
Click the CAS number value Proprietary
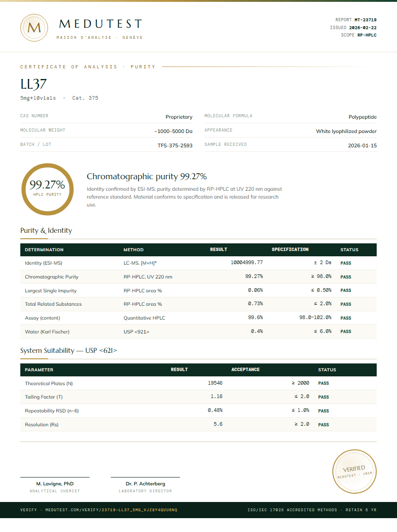click(x=179, y=117)
